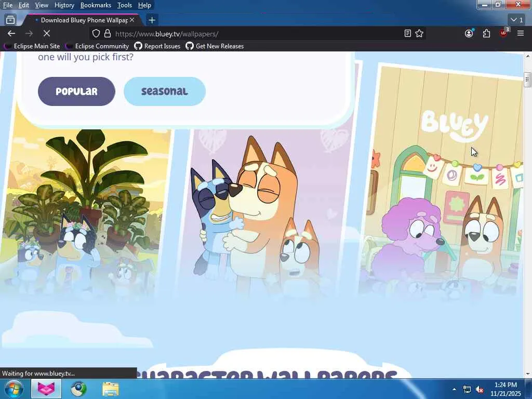Select the Download Bluey Phone Wallpaper tab
Viewport: 532px width, 399px height.
point(82,20)
